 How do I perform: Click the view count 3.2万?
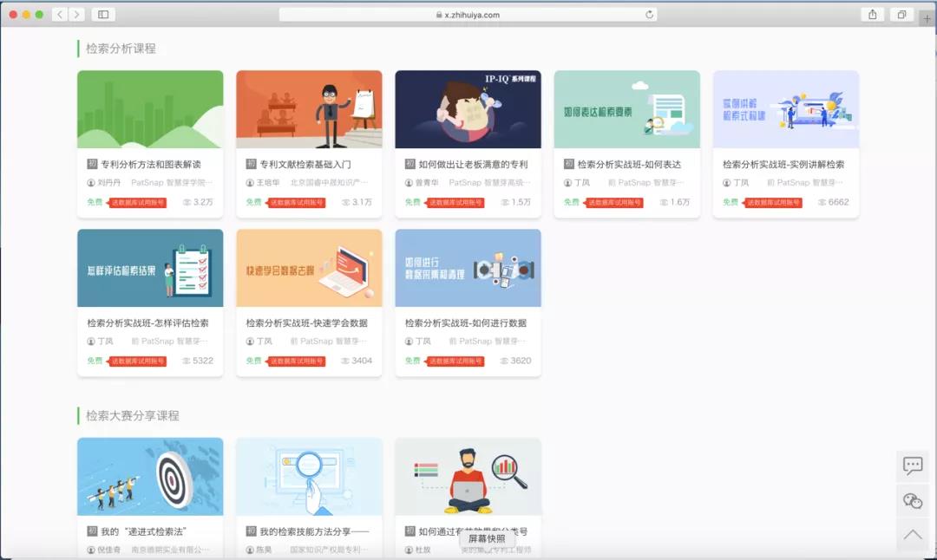(202, 202)
